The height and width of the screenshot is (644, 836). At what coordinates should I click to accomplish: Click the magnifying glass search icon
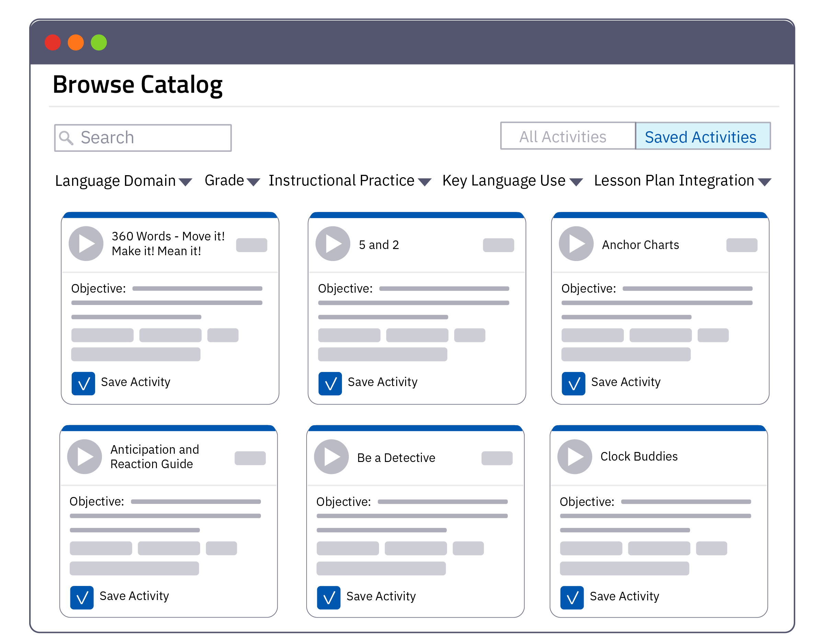66,138
